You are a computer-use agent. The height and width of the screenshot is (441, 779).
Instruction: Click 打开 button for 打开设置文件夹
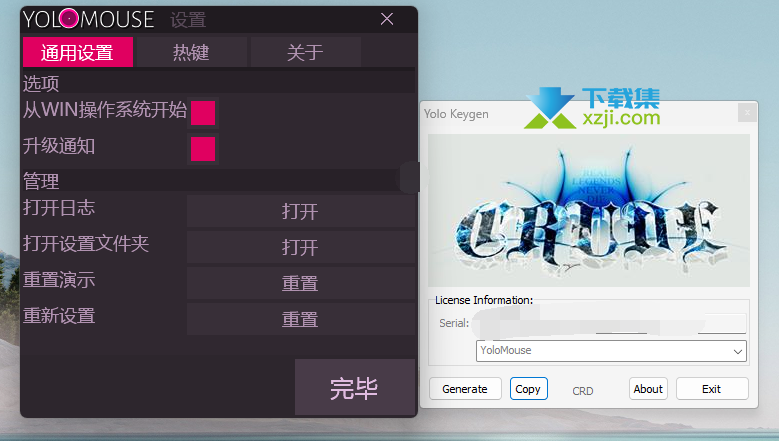pyautogui.click(x=301, y=247)
